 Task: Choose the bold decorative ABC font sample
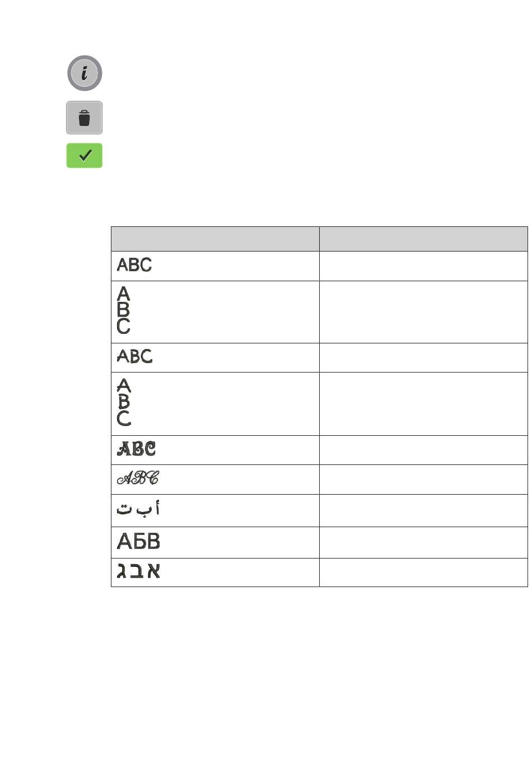(136, 449)
